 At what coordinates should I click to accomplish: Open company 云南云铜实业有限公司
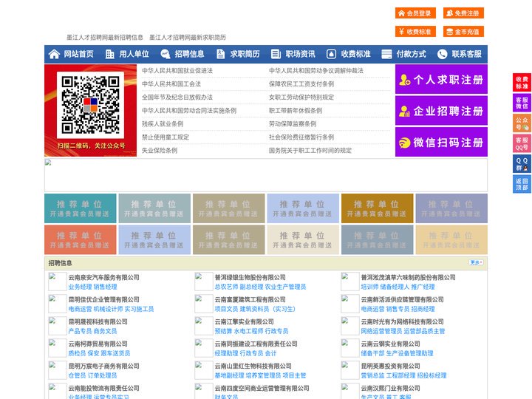pos(391,344)
